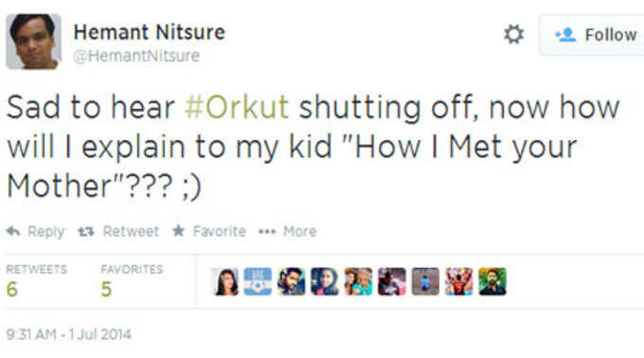Open the first retweeter avatar with long-haired woman

pos(224,281)
